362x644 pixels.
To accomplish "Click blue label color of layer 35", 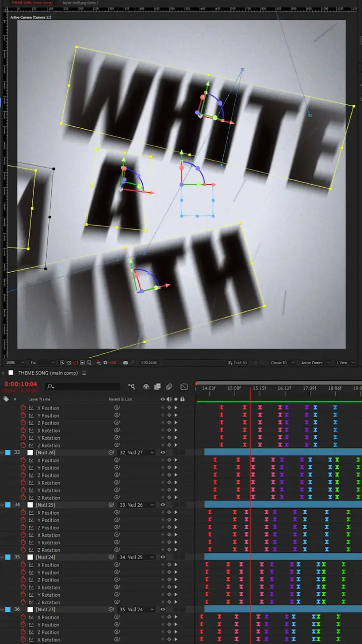I will [x=8, y=557].
